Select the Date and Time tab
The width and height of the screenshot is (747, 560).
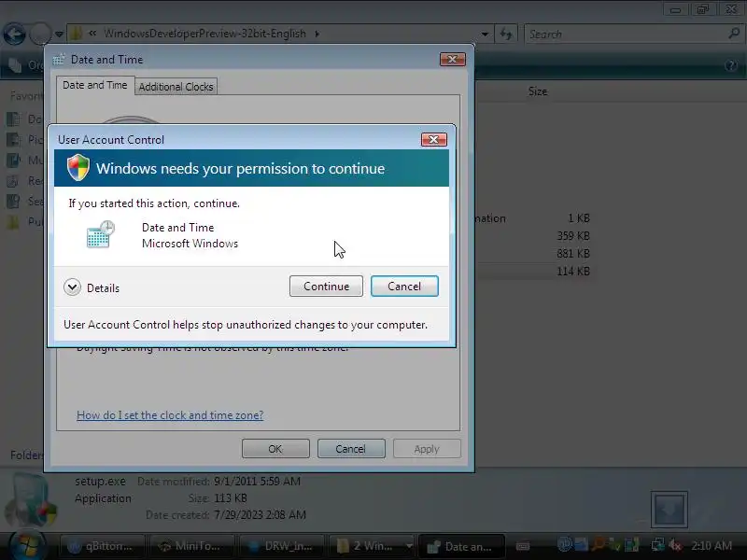point(95,85)
